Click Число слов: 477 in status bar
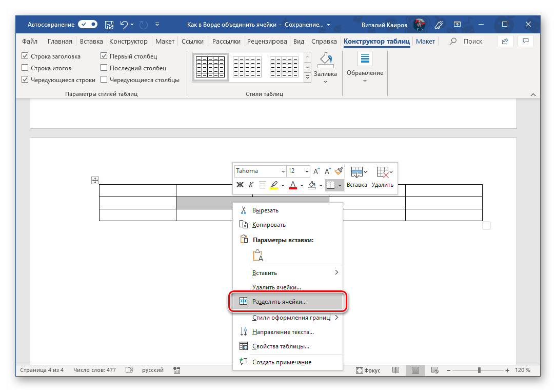This screenshot has height=392, width=556. point(94,370)
